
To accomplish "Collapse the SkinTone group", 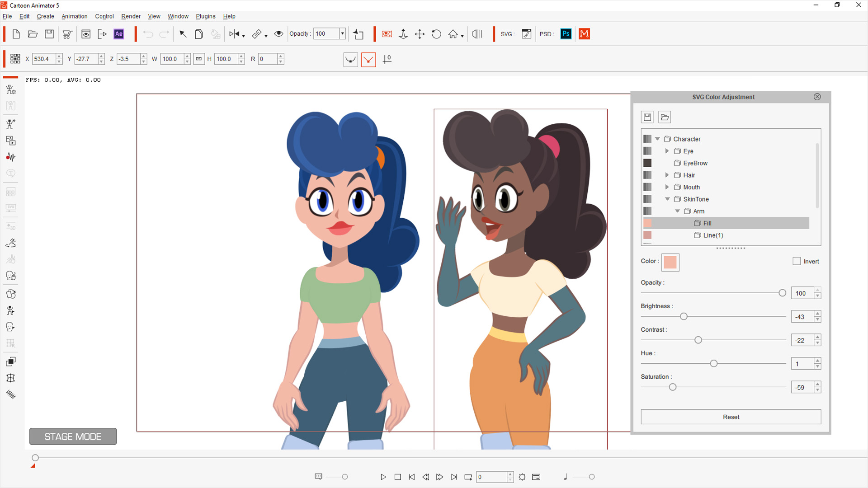I will click(x=667, y=199).
